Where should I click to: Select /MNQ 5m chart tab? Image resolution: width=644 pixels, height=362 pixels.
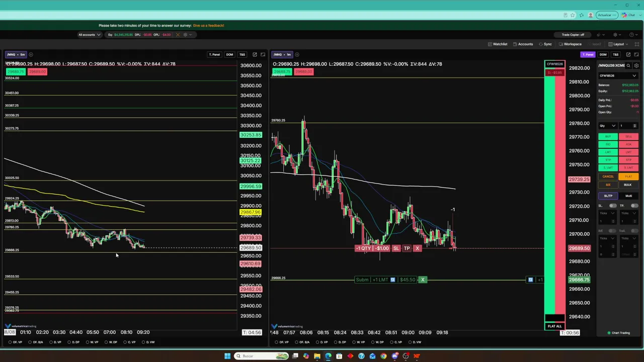coord(16,54)
